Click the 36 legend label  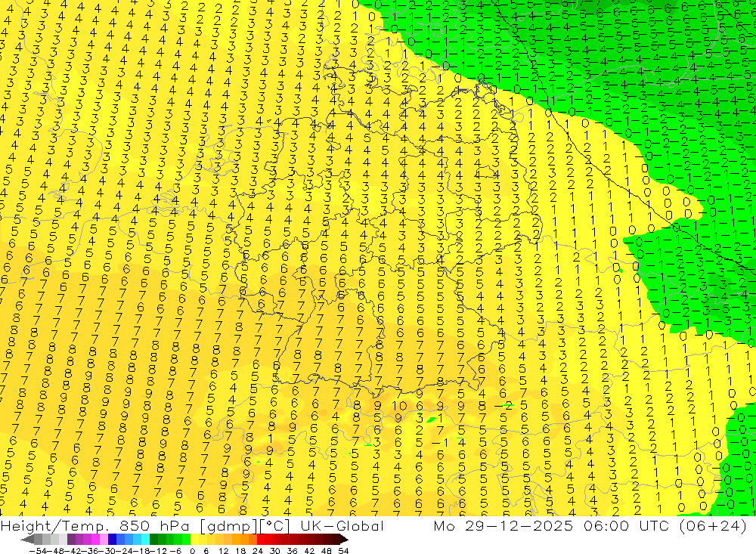(x=292, y=551)
